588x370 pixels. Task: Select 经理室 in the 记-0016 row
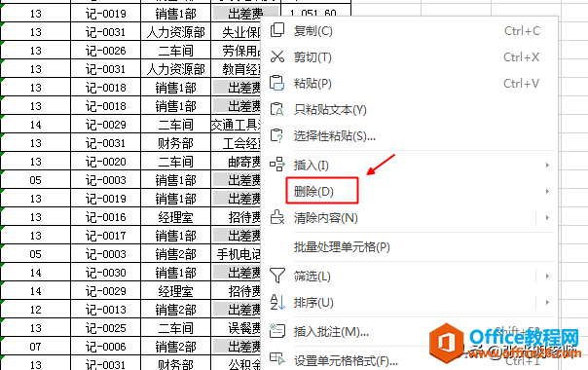[176, 217]
